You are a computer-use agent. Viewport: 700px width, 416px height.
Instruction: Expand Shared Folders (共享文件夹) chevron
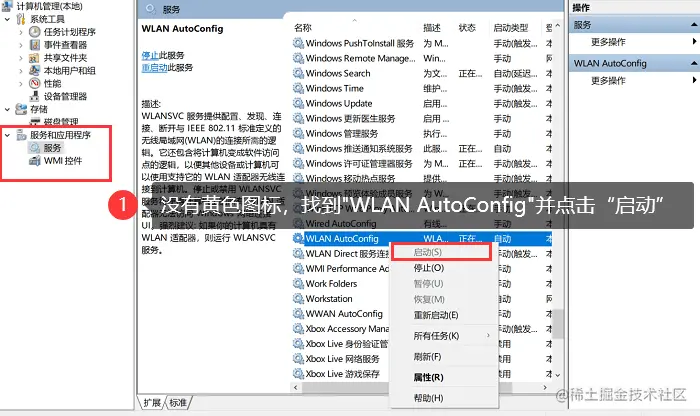pyautogui.click(x=21, y=58)
